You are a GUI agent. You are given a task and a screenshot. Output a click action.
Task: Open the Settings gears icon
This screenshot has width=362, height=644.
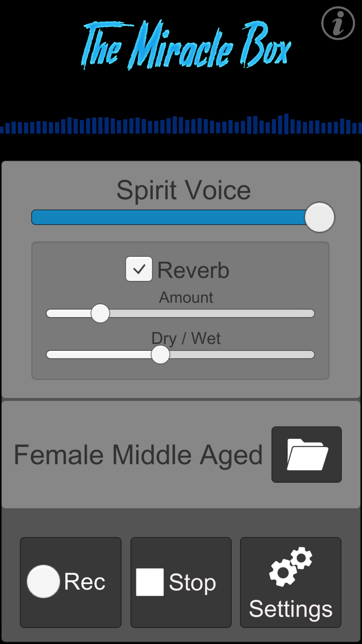coord(290,566)
